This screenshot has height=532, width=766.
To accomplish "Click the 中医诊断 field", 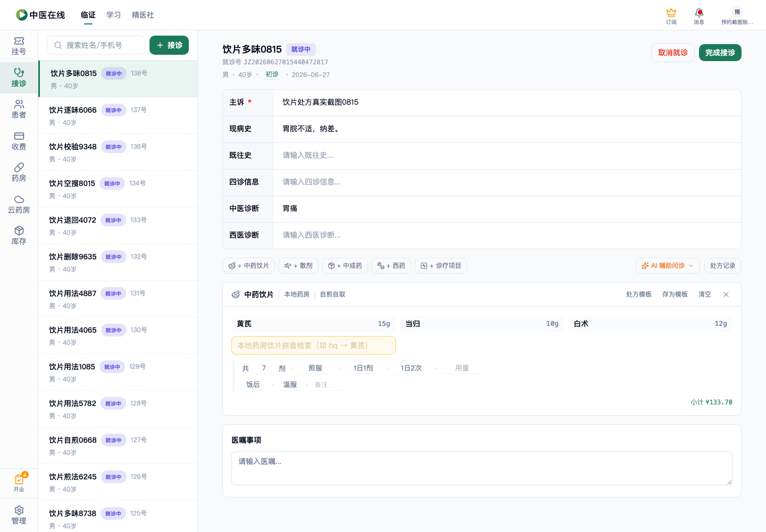I will click(x=507, y=209).
